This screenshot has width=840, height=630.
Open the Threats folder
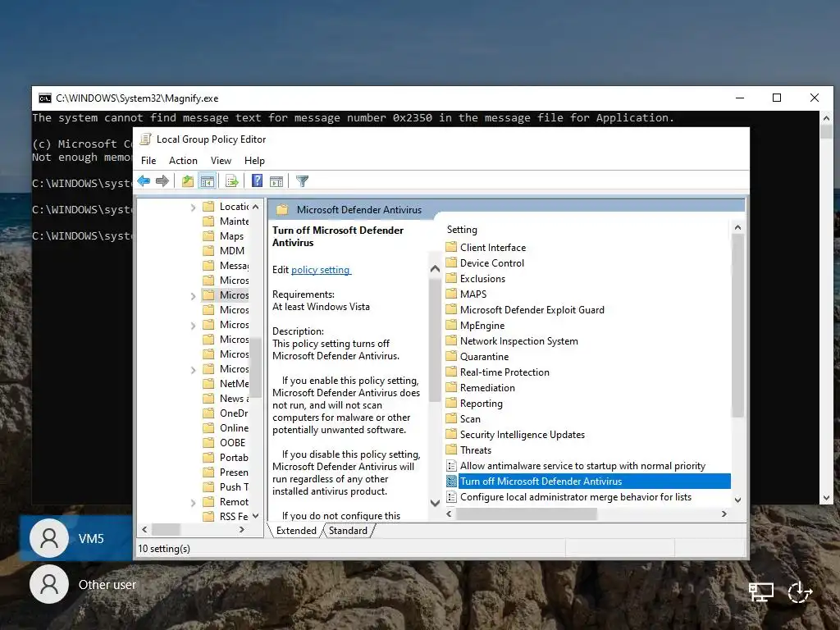coord(468,450)
